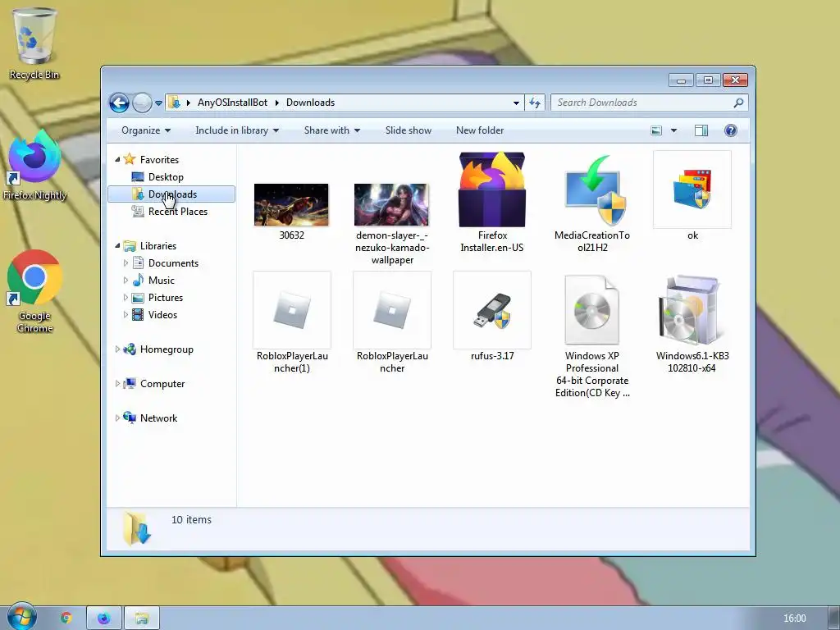This screenshot has height=630, width=840.
Task: Show the preview pane using toolbar icon
Action: point(701,130)
